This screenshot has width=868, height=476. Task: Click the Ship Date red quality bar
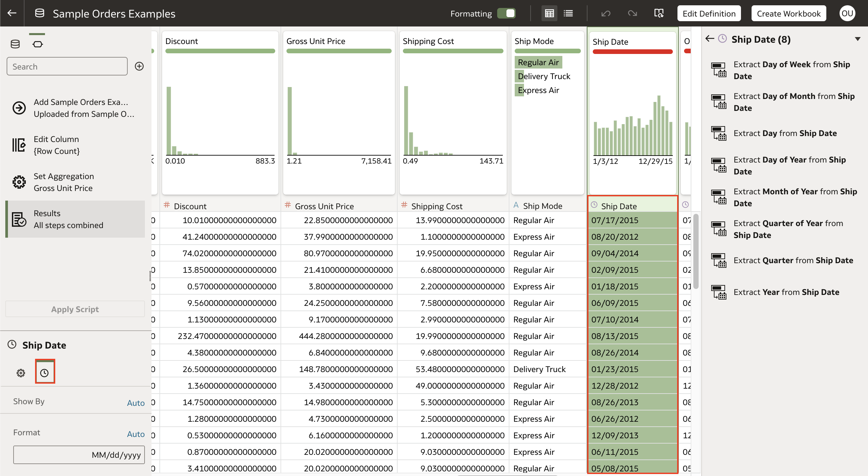tap(632, 52)
